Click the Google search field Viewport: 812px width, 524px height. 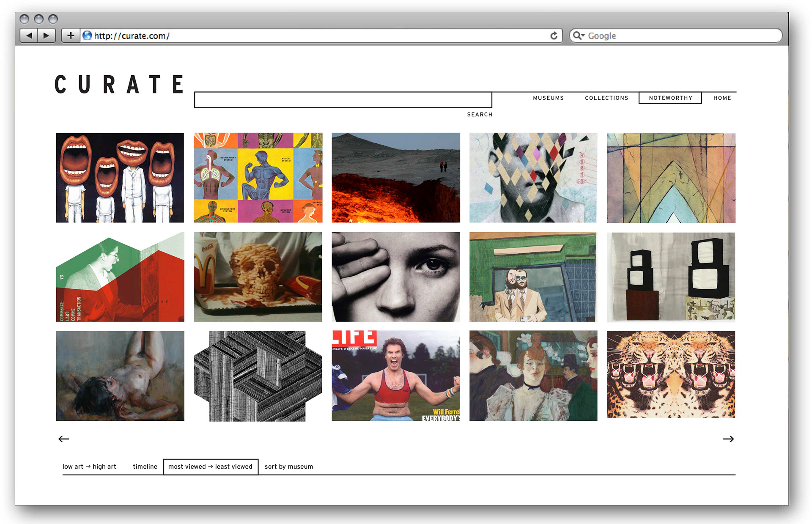[x=676, y=36]
